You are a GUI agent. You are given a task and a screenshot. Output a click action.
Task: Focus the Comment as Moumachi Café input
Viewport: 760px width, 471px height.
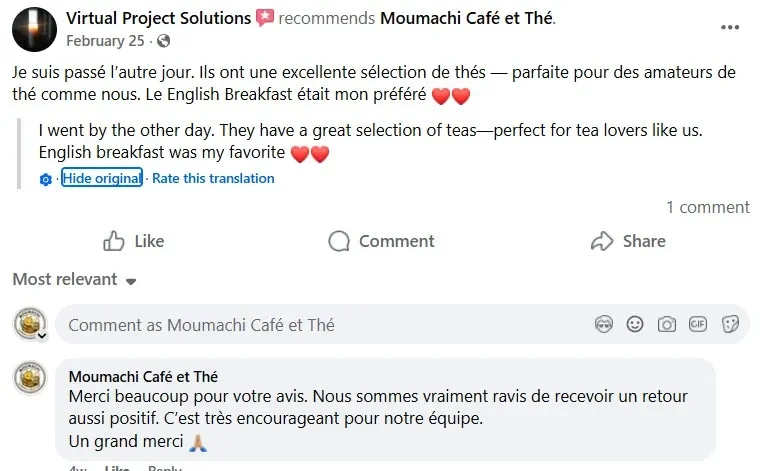click(x=320, y=325)
